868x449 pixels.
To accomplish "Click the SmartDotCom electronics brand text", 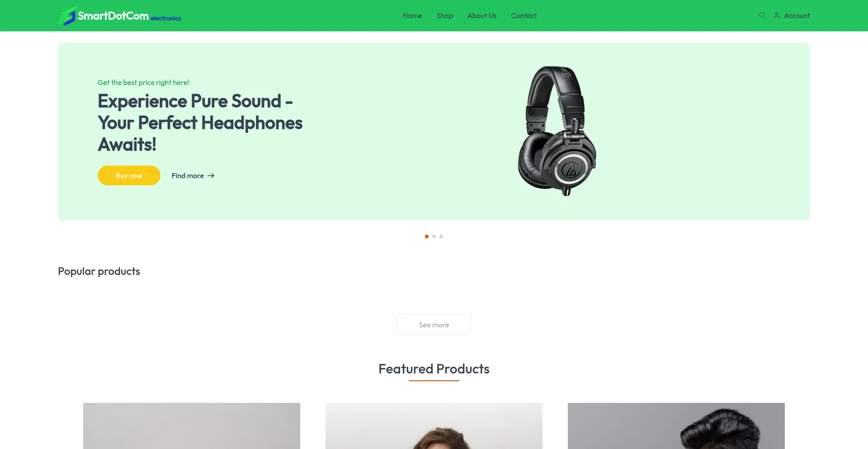I will [129, 16].
